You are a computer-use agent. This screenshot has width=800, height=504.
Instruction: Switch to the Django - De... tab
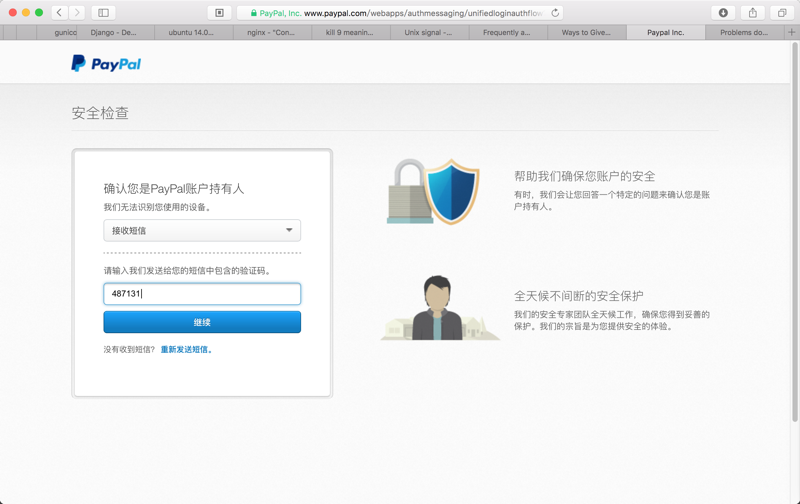pyautogui.click(x=115, y=32)
